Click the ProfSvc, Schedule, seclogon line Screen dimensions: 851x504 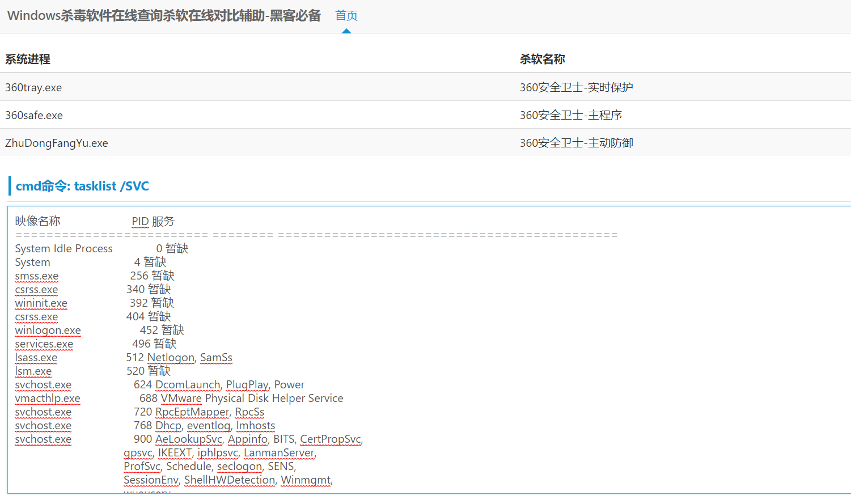210,466
